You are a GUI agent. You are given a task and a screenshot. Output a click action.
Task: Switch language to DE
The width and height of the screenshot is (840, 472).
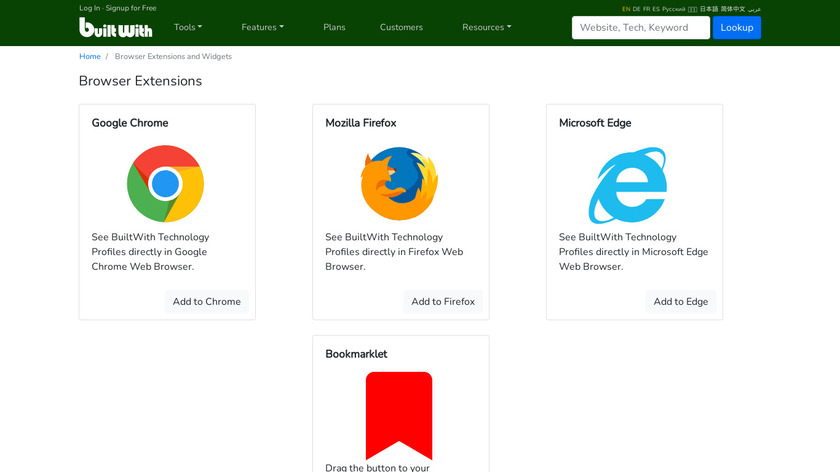[637, 9]
